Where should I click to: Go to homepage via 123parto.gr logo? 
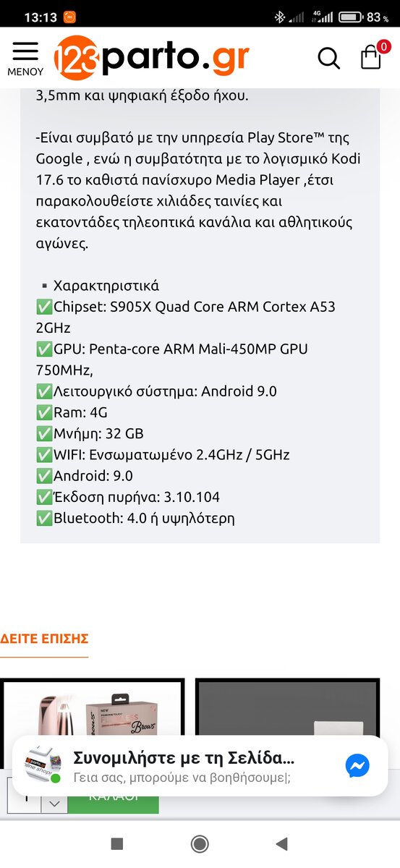[x=153, y=57]
